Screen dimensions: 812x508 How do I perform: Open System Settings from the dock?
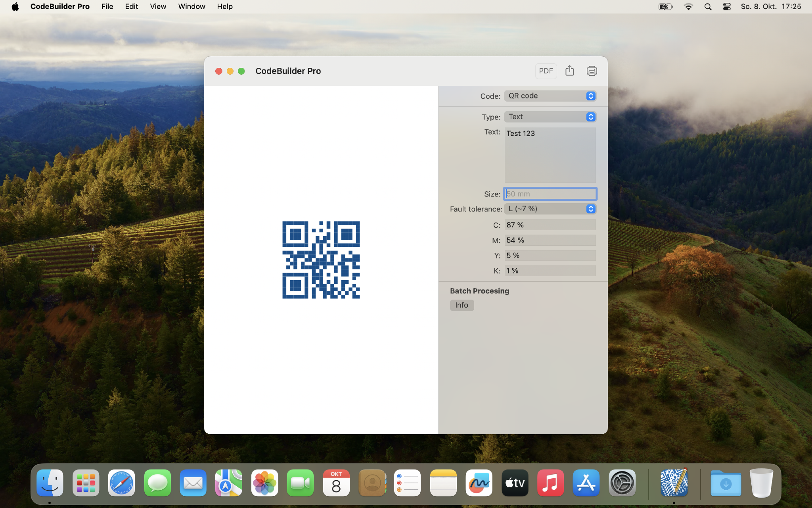(622, 483)
